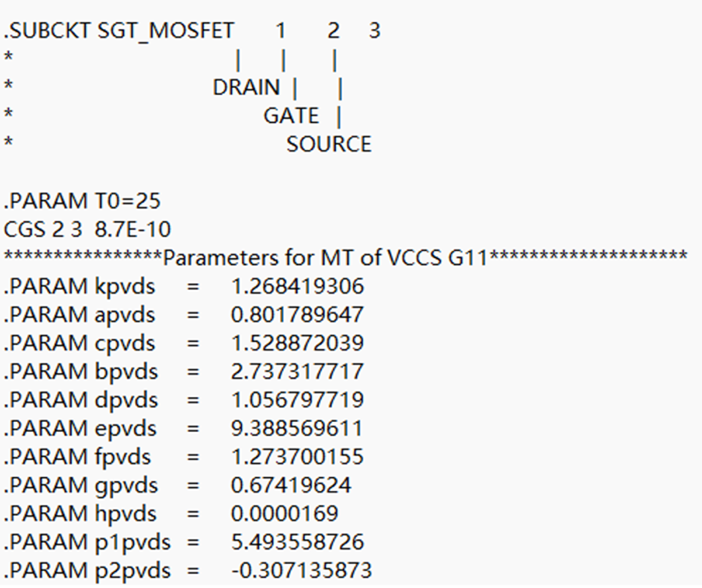Click the GATE pin label
Viewport: 702px width, 588px height.
click(x=291, y=116)
